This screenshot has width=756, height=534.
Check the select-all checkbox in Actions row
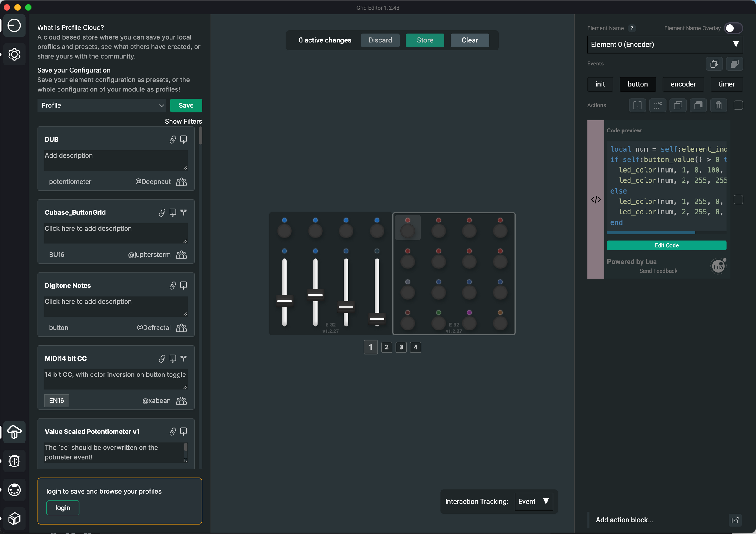pyautogui.click(x=738, y=105)
